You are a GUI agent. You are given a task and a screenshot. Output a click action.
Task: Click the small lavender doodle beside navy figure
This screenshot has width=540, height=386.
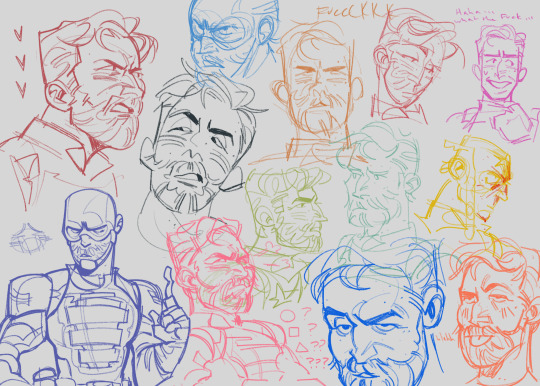(x=30, y=238)
